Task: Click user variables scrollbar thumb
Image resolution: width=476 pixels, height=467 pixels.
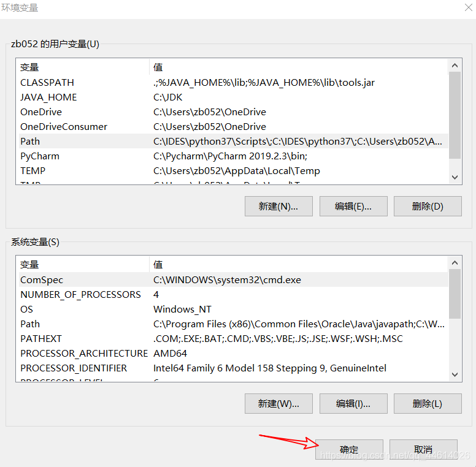Action: (x=455, y=115)
